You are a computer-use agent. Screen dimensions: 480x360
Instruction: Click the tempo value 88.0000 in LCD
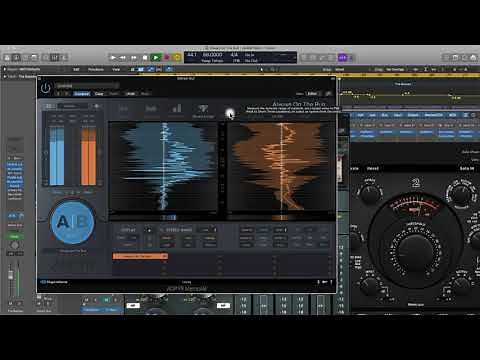tap(212, 55)
